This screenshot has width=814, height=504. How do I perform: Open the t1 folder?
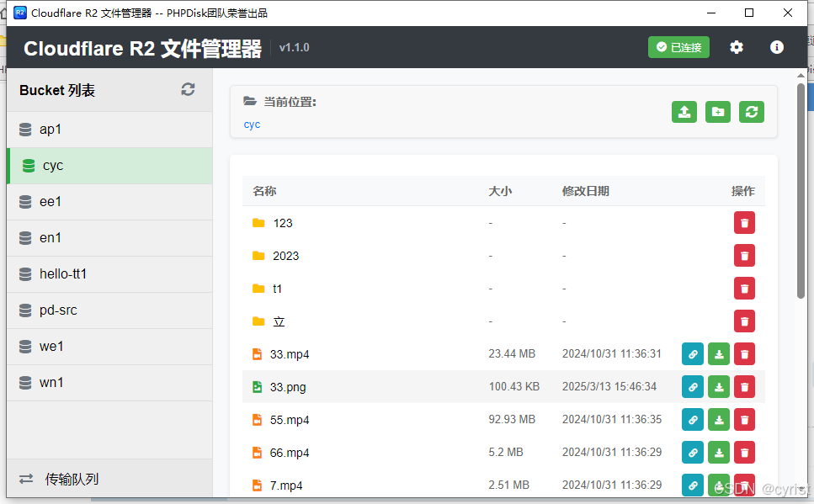pyautogui.click(x=277, y=289)
